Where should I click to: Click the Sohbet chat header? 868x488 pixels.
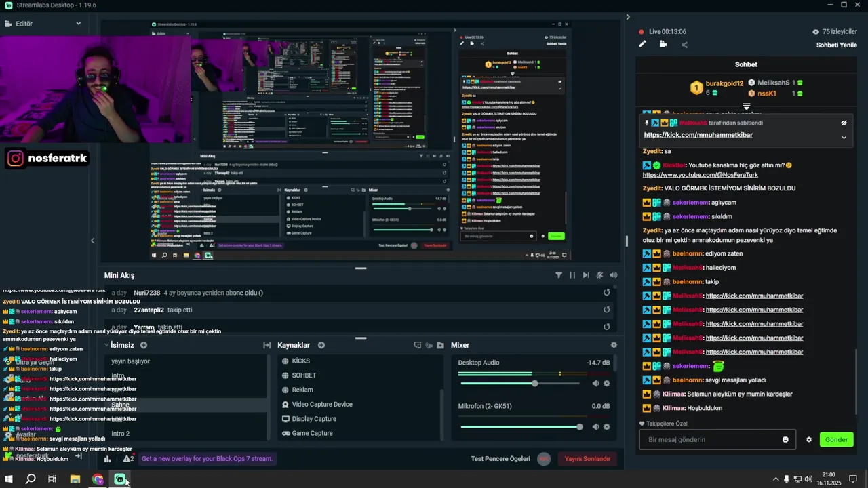point(746,64)
